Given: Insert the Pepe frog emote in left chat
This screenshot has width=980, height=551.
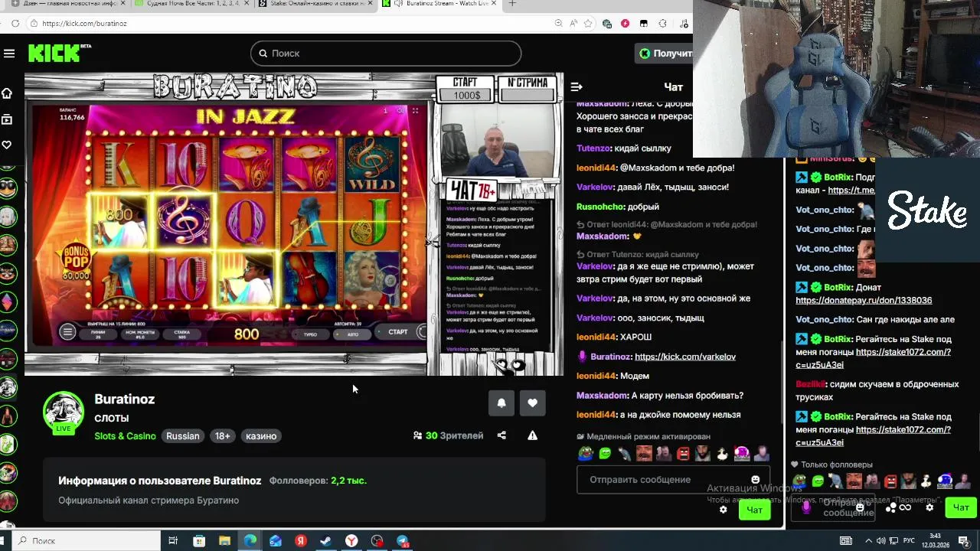Looking at the screenshot, I should pos(585,454).
